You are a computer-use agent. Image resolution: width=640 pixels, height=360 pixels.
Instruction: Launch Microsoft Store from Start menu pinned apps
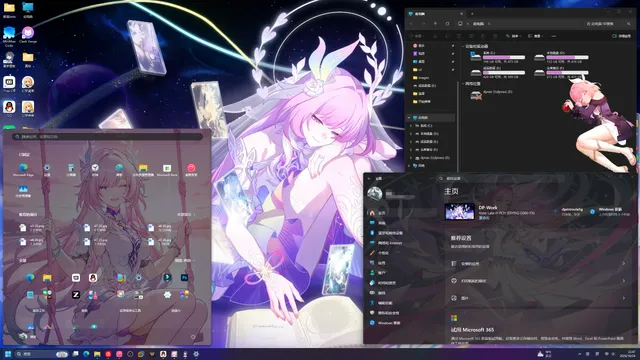click(167, 168)
